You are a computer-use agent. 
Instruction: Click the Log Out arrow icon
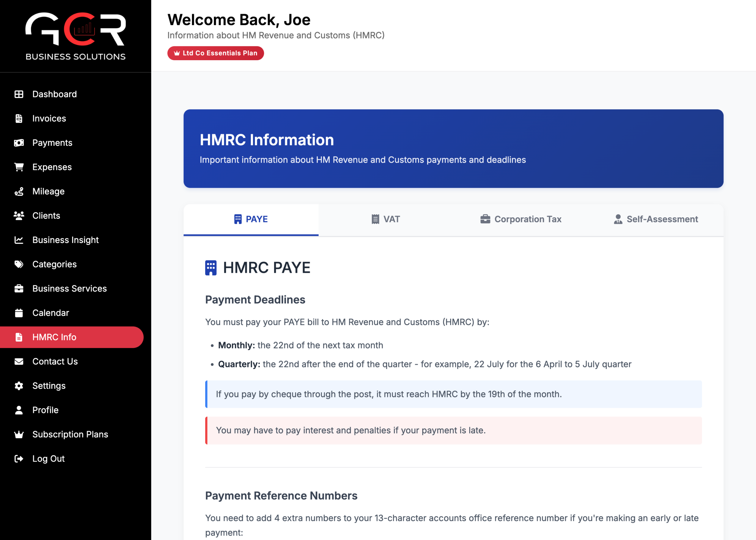(x=19, y=459)
